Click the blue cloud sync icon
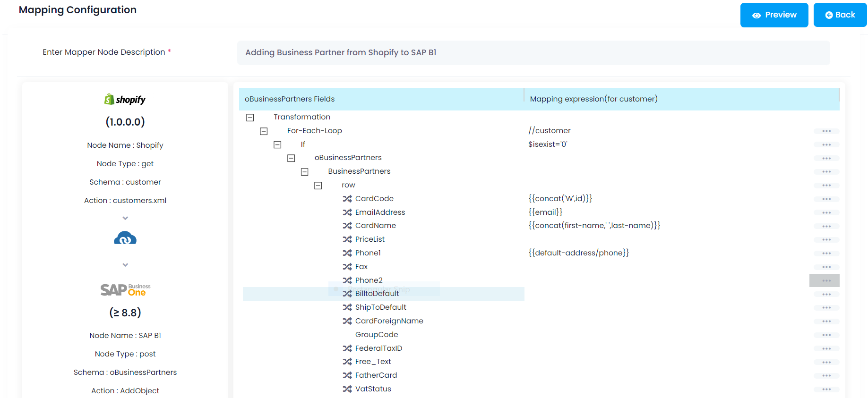 [x=125, y=238]
